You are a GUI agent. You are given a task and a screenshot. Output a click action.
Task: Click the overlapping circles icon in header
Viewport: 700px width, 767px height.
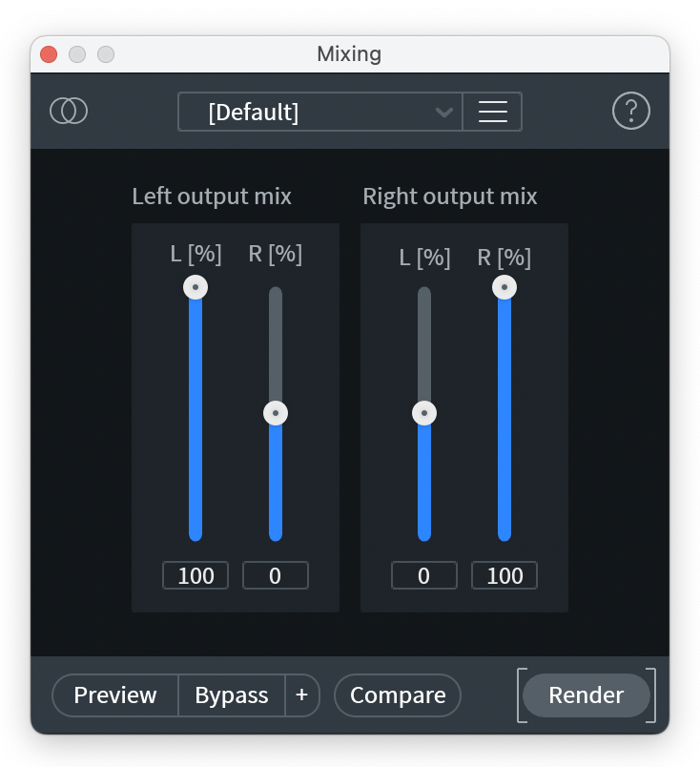click(x=69, y=112)
